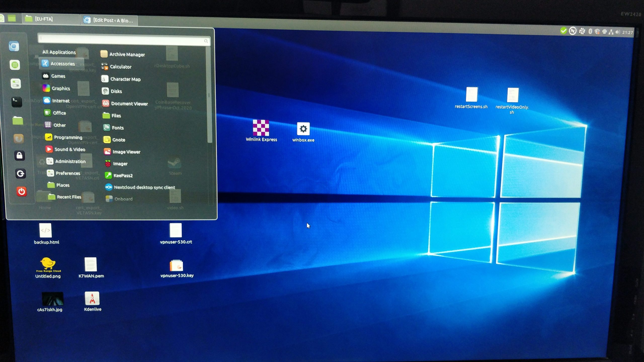Select the Sound & Video category
The height and width of the screenshot is (362, 644).
pos(65,149)
